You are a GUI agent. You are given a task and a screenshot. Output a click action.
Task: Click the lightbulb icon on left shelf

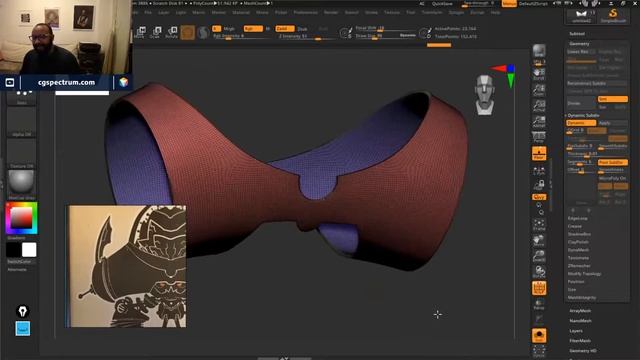tap(22, 311)
